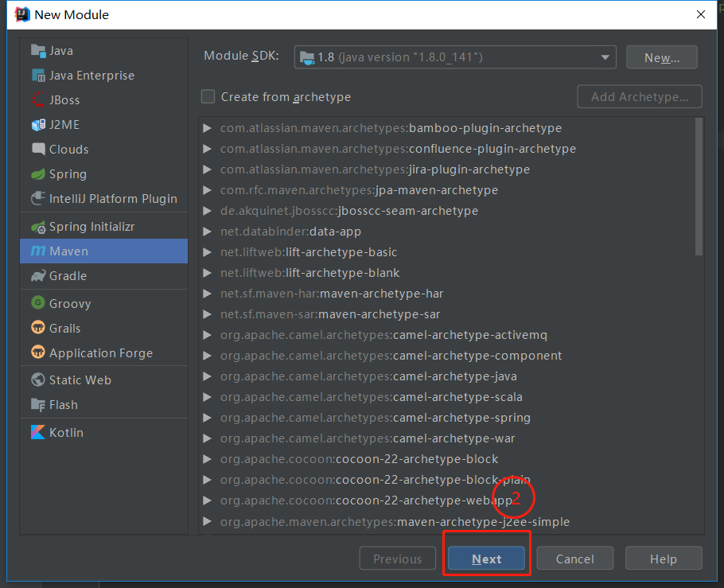Expand maven-archetype-j2ee-simple node arrow

208,521
